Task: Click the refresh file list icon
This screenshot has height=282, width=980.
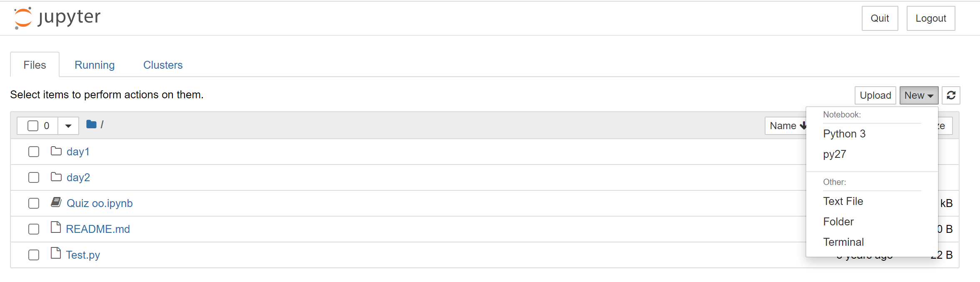Action: pyautogui.click(x=951, y=95)
